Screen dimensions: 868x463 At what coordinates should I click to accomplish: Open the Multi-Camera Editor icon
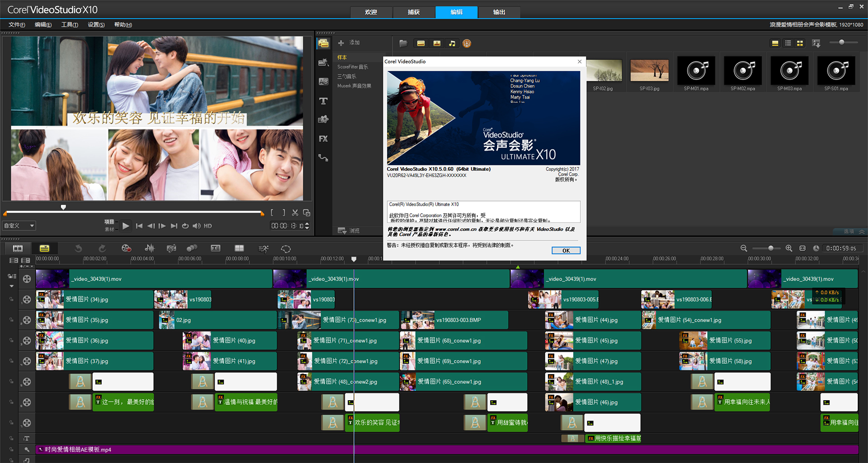[239, 248]
